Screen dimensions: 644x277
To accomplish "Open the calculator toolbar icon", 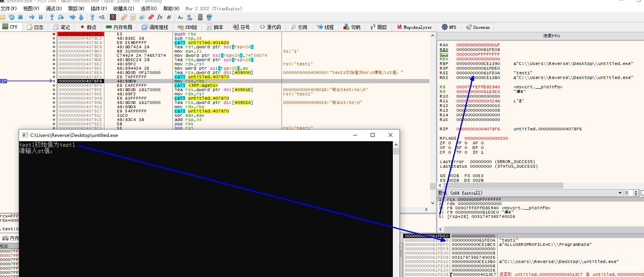I will pyautogui.click(x=200, y=17).
